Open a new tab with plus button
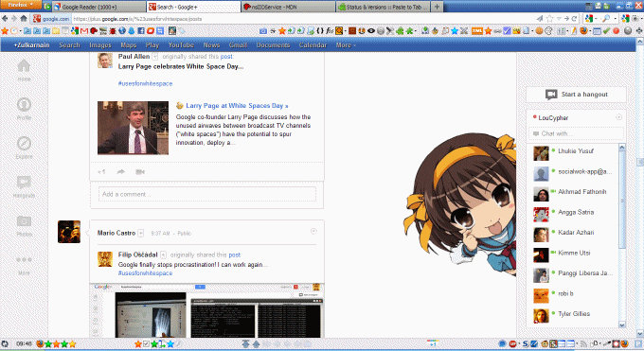644x351 pixels. pos(437,7)
